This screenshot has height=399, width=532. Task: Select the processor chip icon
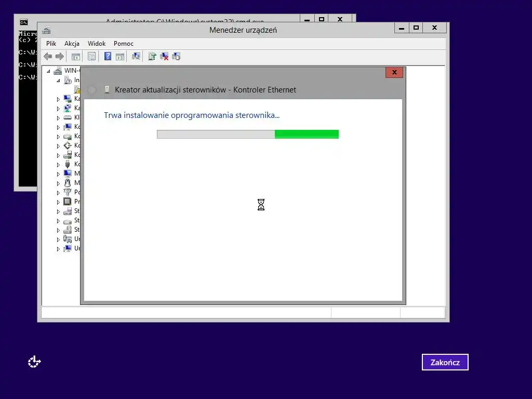point(68,202)
